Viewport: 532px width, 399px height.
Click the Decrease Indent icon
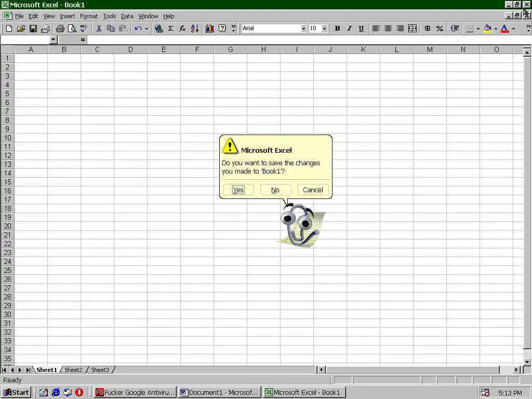pyautogui.click(x=455, y=29)
